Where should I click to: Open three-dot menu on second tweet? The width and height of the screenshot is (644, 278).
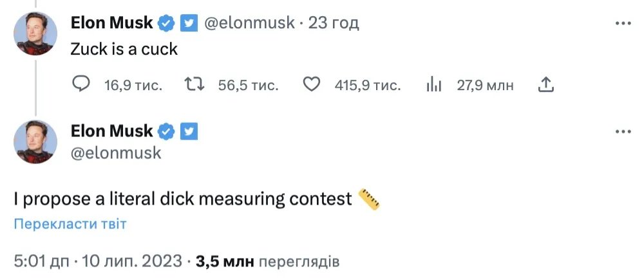tap(623, 131)
